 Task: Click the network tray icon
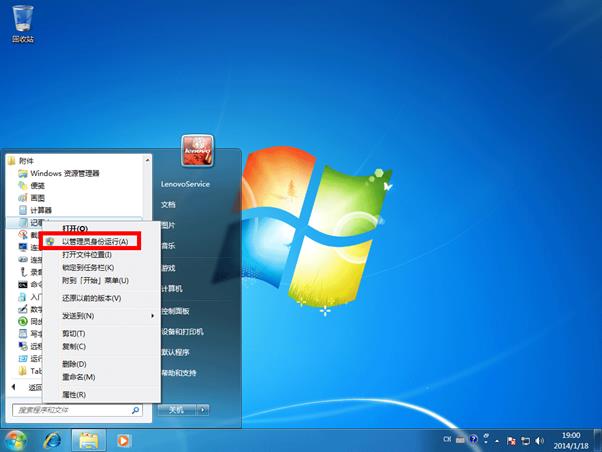pos(525,440)
